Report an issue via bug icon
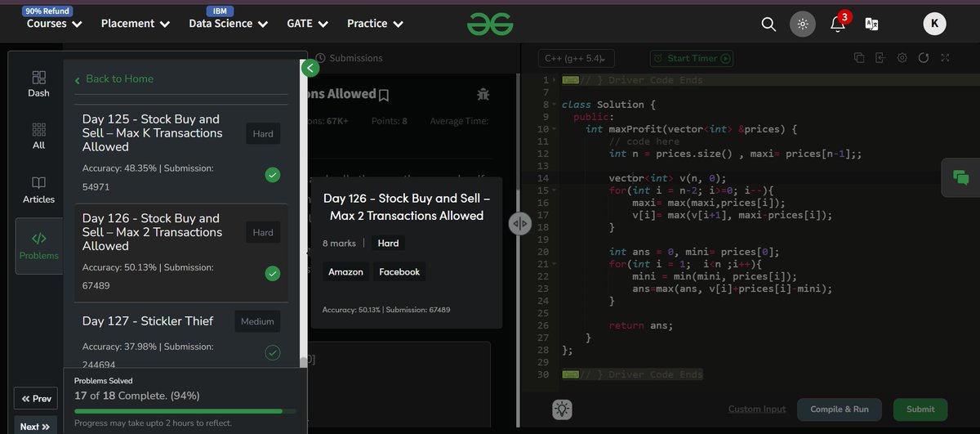Screen dimensions: 980x434 [x=483, y=94]
